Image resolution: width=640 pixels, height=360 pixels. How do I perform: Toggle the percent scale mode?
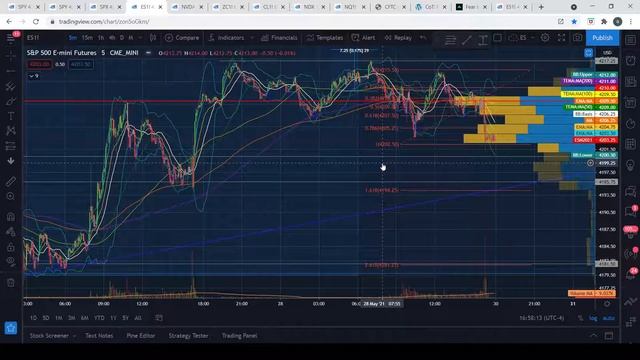pos(580,318)
